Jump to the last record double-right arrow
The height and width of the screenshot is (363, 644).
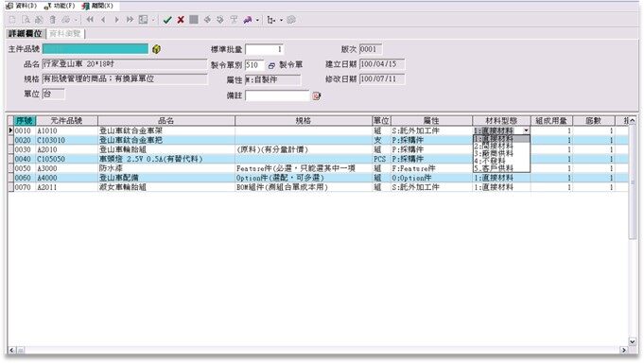pos(130,20)
